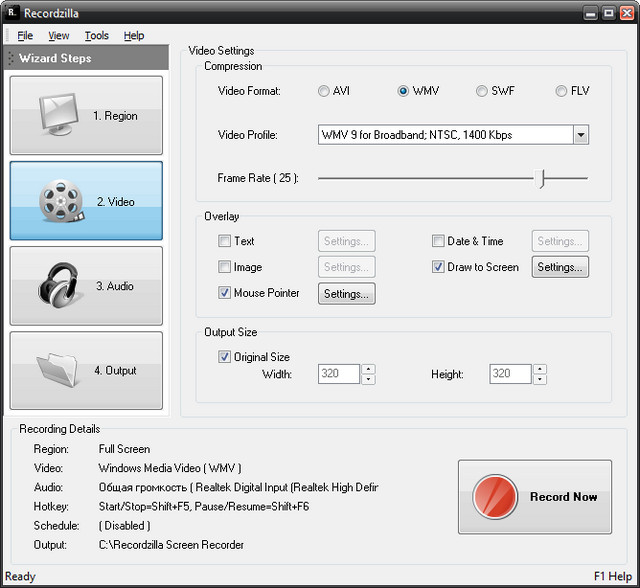Open the File menu
Screen dimensions: 640x588
pos(25,36)
